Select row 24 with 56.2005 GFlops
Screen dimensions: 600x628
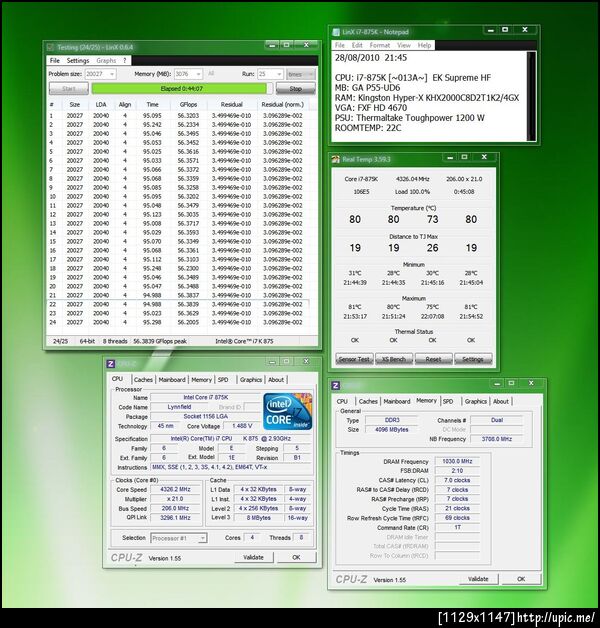(x=178, y=322)
